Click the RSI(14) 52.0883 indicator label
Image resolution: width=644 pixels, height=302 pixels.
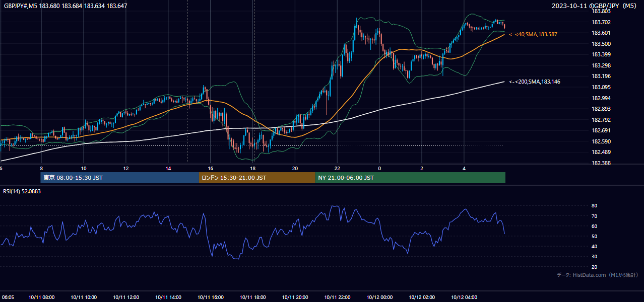(22, 191)
